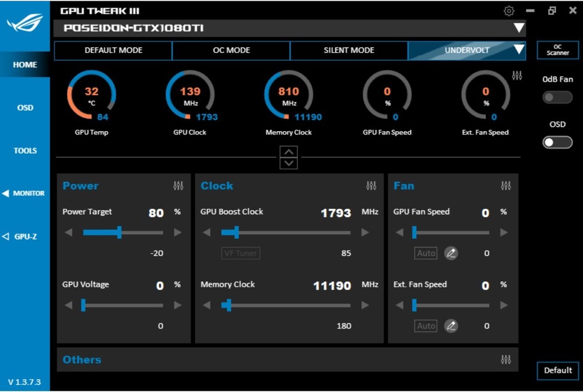The height and width of the screenshot is (392, 583).
Task: Collapse gauge section with up chevron
Action: pyautogui.click(x=289, y=152)
